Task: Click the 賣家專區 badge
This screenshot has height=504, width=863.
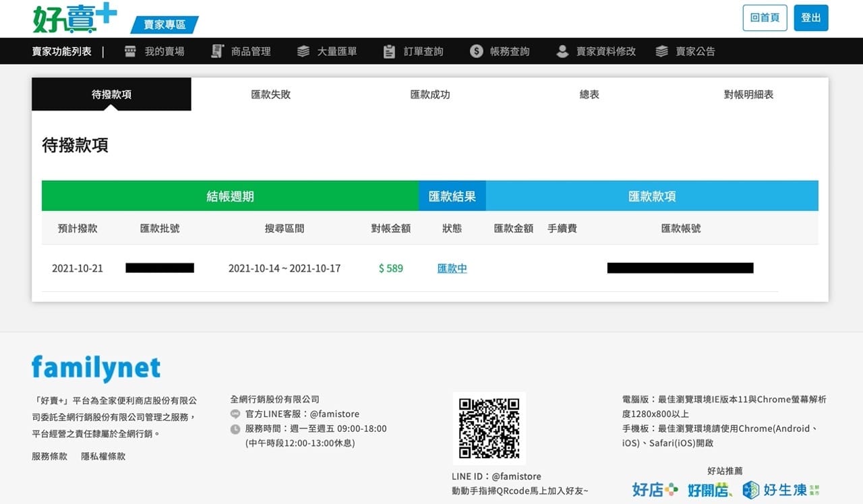Action: [x=165, y=25]
